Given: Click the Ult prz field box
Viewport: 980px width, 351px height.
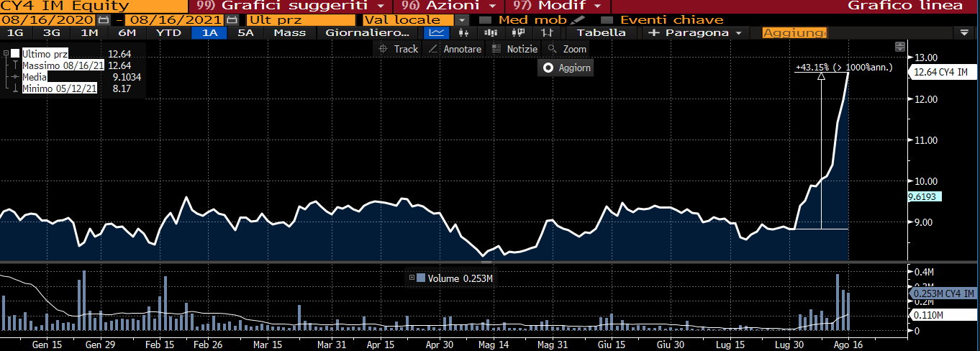Looking at the screenshot, I should click(x=301, y=19).
